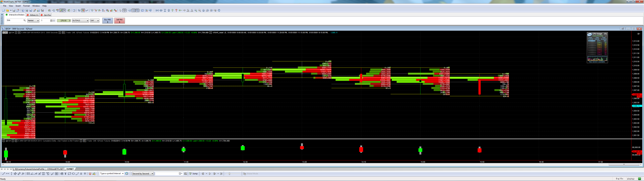Open the Window menu
Viewport: 644px width, 181px height.
(36, 6)
